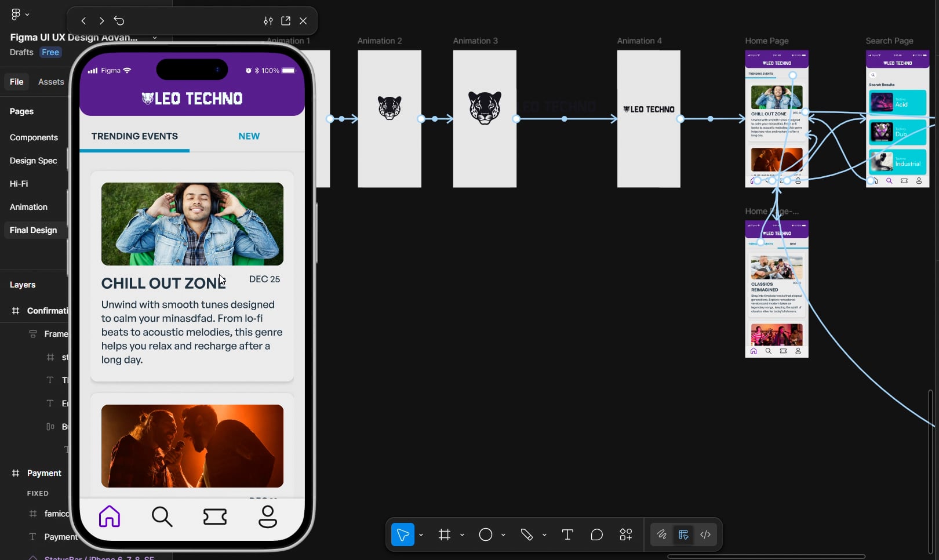Switch to Draw mode
This screenshot has width=939, height=560.
pos(661,534)
